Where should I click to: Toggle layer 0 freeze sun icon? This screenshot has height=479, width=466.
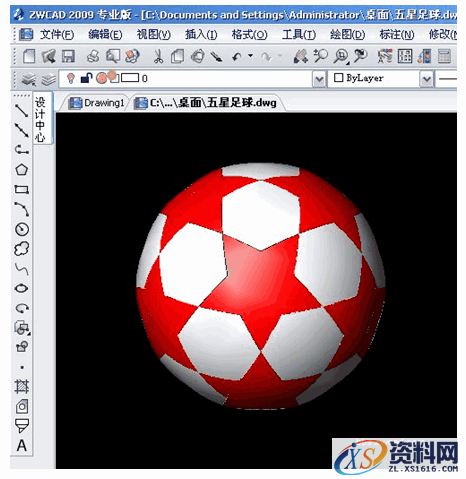tap(101, 78)
